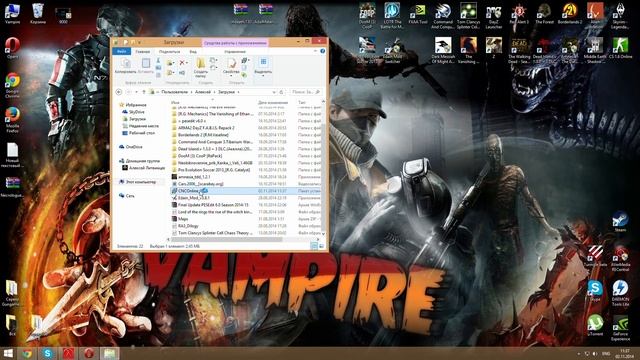640x360 pixels.
Task: Click the address bar refresh icon
Action: (281, 92)
